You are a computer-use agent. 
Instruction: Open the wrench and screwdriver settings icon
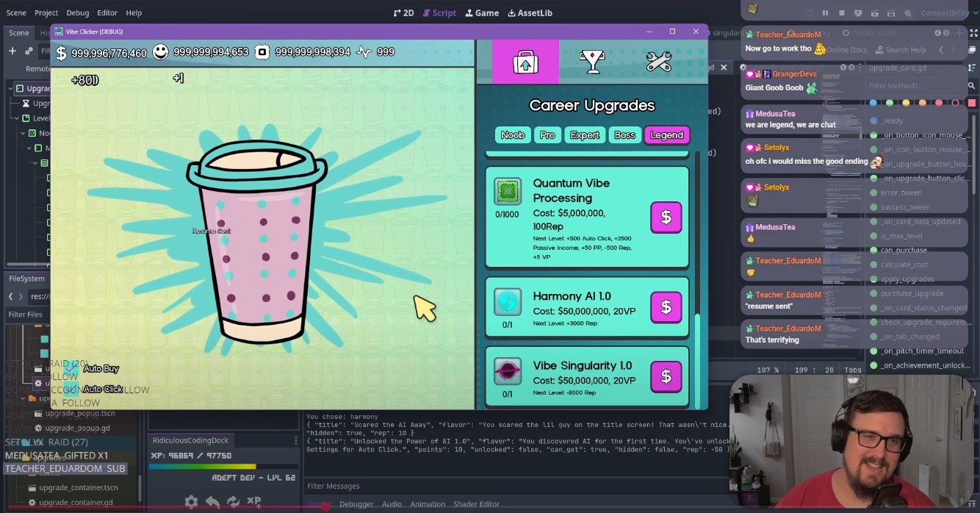tap(659, 62)
